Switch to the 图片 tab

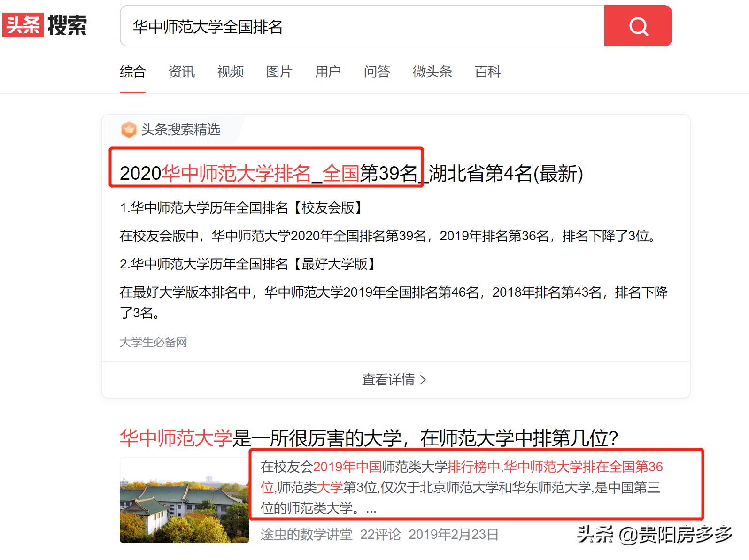(279, 72)
